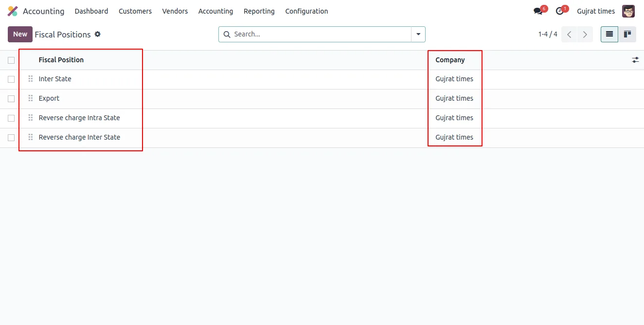Image resolution: width=644 pixels, height=325 pixels.
Task: Click the New button
Action: tap(20, 34)
